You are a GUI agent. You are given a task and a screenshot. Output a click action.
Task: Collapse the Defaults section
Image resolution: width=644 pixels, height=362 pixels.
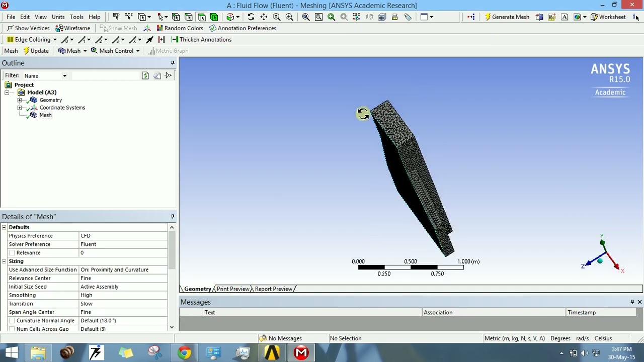point(4,227)
